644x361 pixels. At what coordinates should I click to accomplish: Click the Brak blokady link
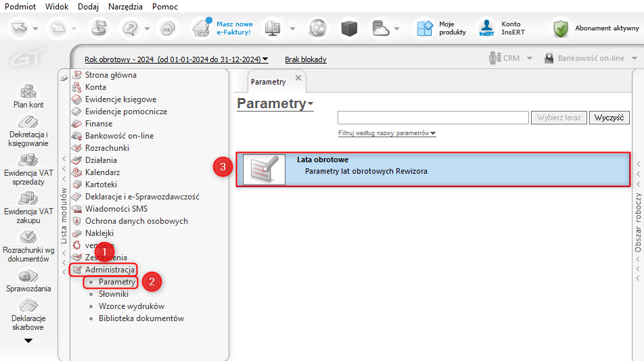click(x=306, y=59)
